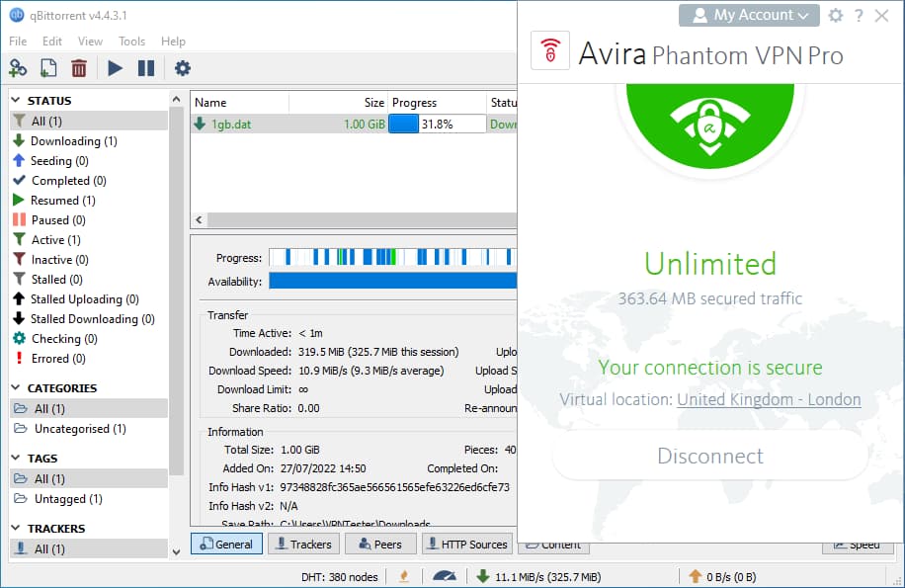Select All (1) under Categories
Image resolution: width=905 pixels, height=588 pixels.
click(89, 408)
